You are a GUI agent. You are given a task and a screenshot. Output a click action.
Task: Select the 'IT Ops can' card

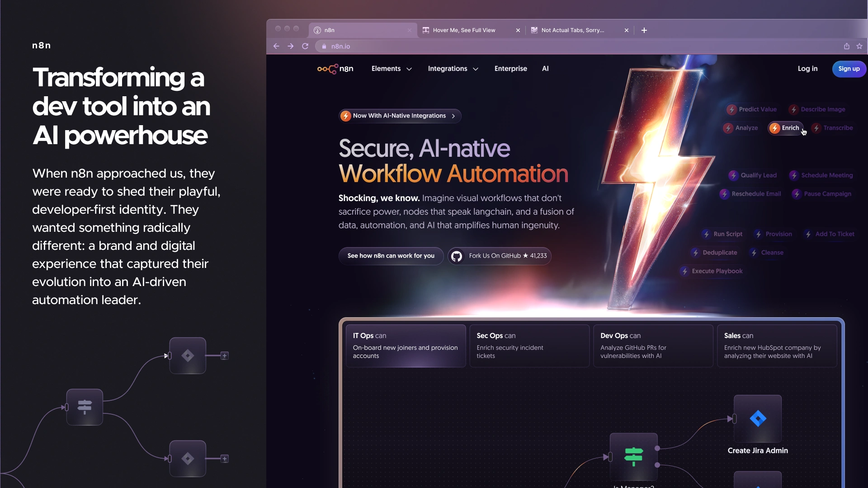point(406,346)
